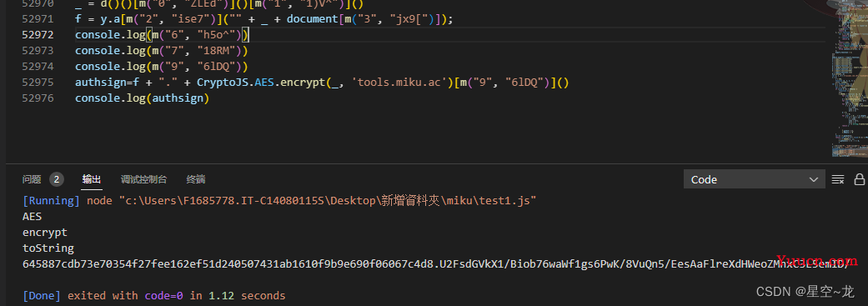Viewport: 868px width, 306px height.
Task: Place cursor in console.log(m("7", "18RM")) line
Action: [x=161, y=50]
